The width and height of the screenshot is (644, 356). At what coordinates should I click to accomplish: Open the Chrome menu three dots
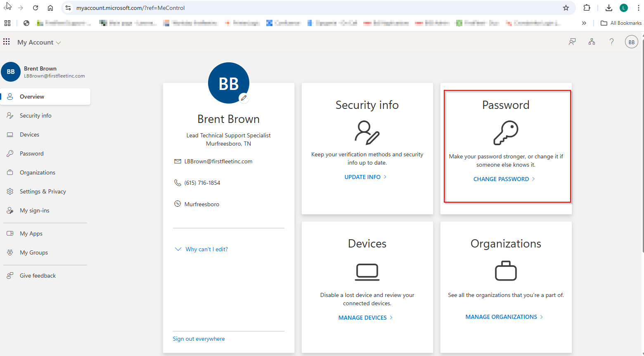(x=638, y=8)
